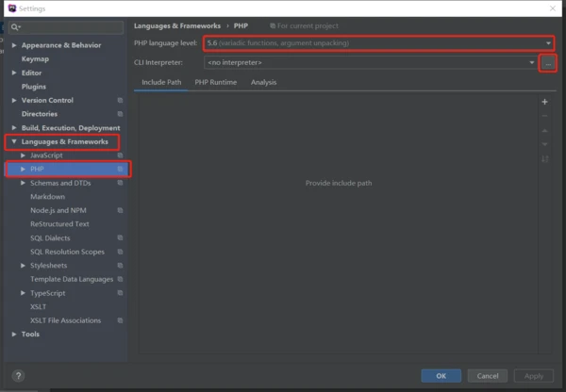Switch to PHP Runtime tab
This screenshot has height=392, width=566.
click(216, 82)
